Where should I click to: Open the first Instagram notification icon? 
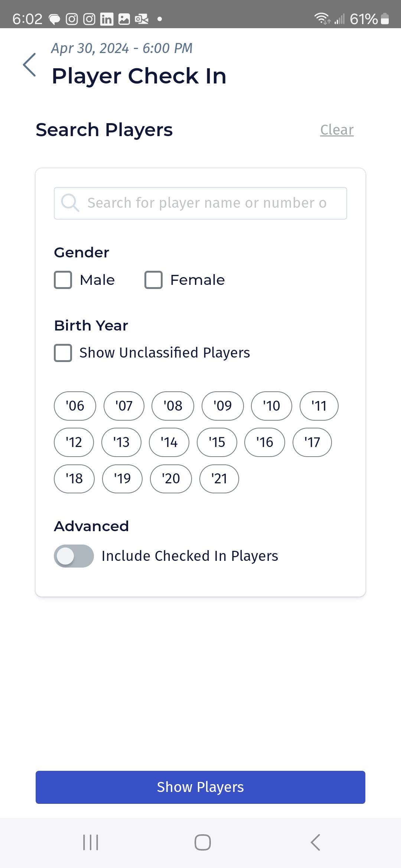point(72,19)
